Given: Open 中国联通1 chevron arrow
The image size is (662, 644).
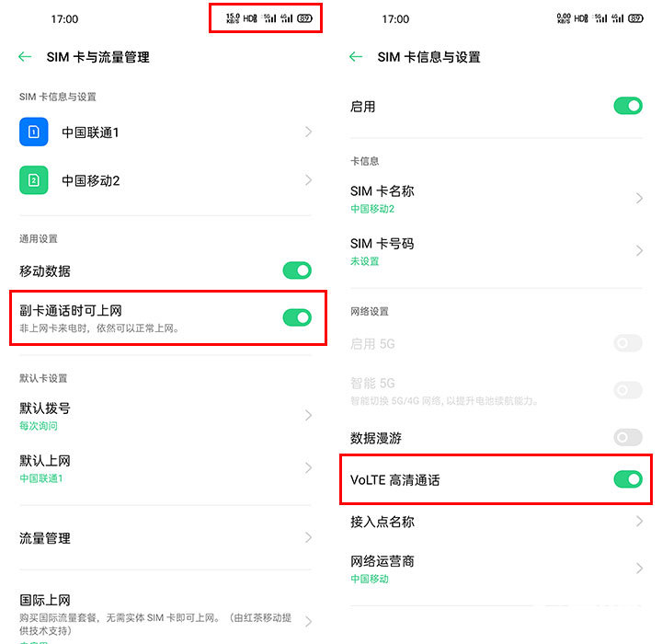Looking at the screenshot, I should pyautogui.click(x=309, y=132).
